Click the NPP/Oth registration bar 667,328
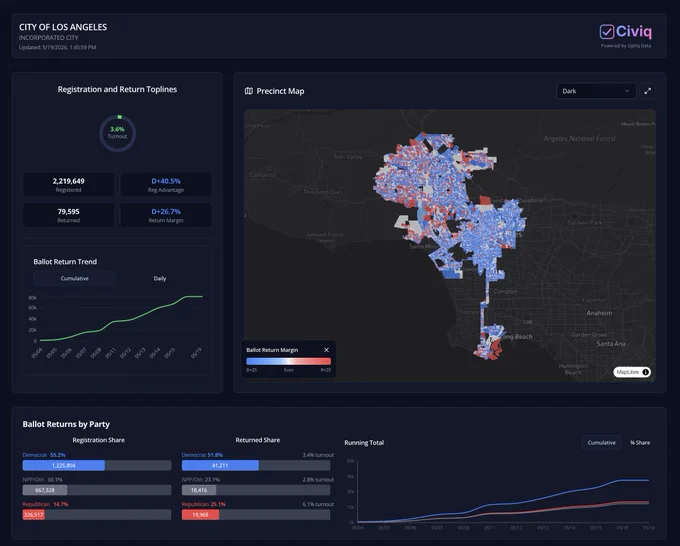The width and height of the screenshot is (680, 546). tap(45, 490)
